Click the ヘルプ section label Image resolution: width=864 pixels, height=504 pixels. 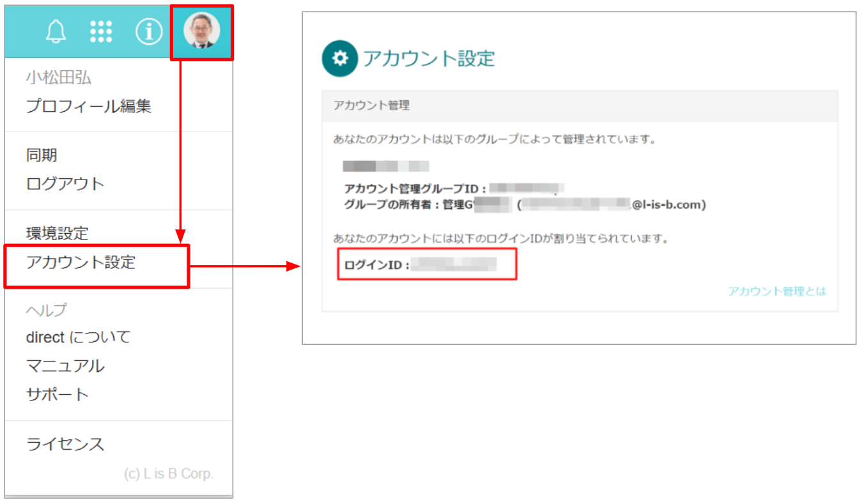coord(46,310)
